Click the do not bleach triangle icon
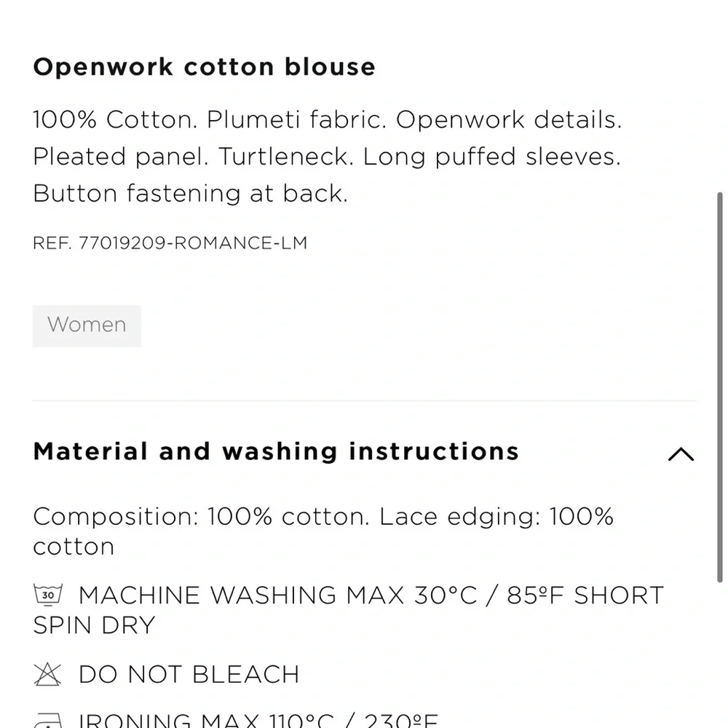The width and height of the screenshot is (728, 728). click(47, 675)
